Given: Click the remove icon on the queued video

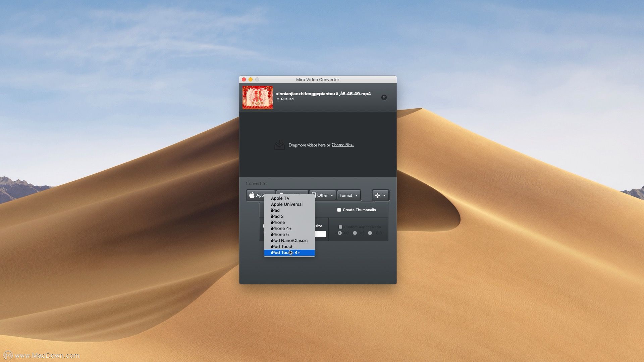Looking at the screenshot, I should 384,98.
